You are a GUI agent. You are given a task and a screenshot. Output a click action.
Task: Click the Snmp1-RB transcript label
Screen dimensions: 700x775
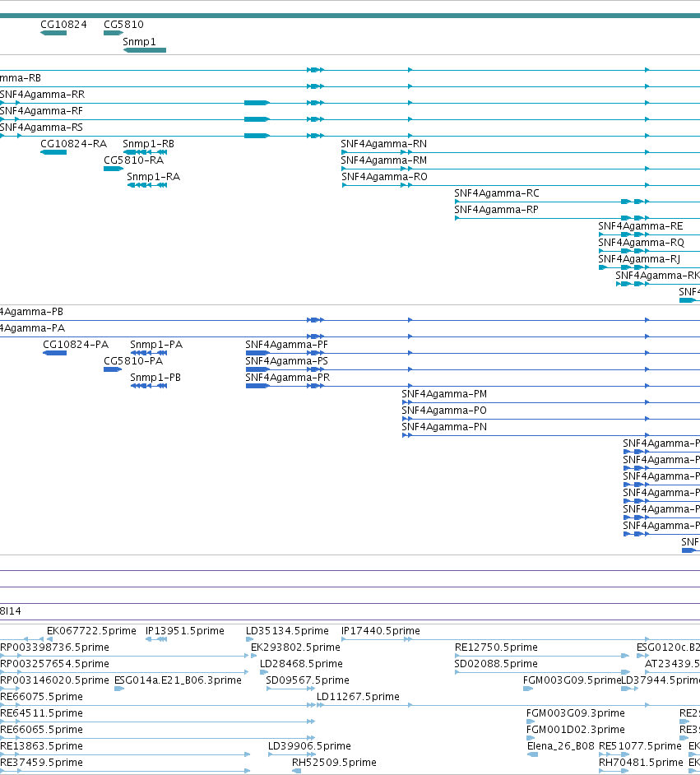pos(148,144)
